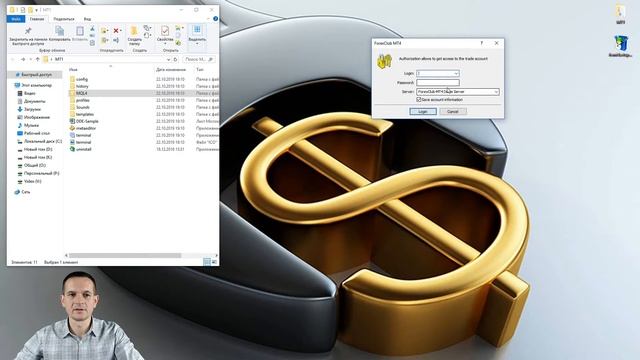Open Изображения in navigation pane

click(33, 118)
